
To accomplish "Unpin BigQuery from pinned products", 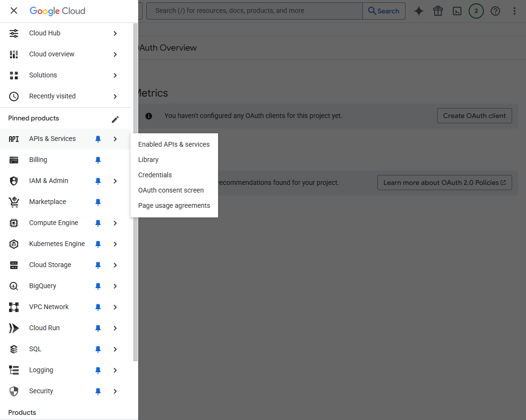I will pyautogui.click(x=98, y=286).
